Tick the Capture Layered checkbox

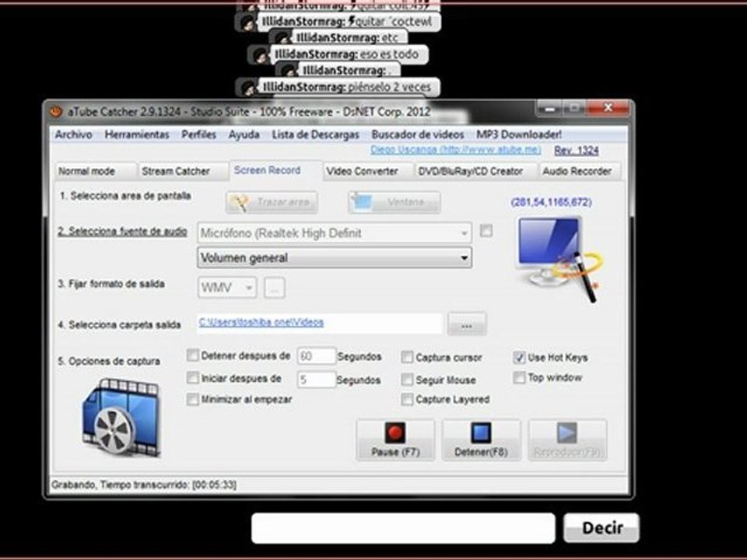pyautogui.click(x=407, y=399)
